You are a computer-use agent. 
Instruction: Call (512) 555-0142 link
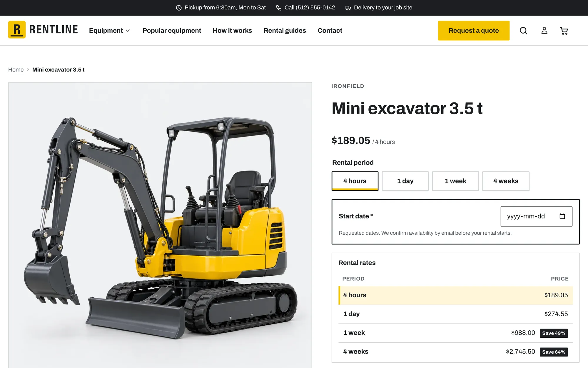point(310,8)
